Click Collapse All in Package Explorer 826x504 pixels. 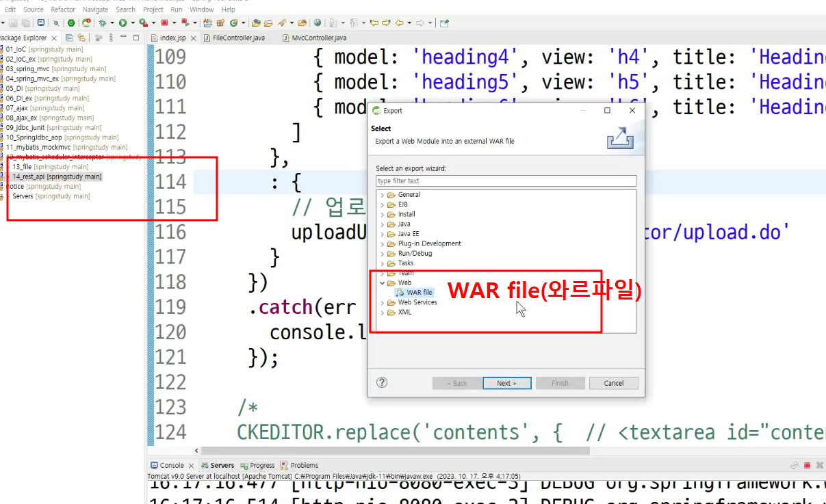[x=69, y=38]
